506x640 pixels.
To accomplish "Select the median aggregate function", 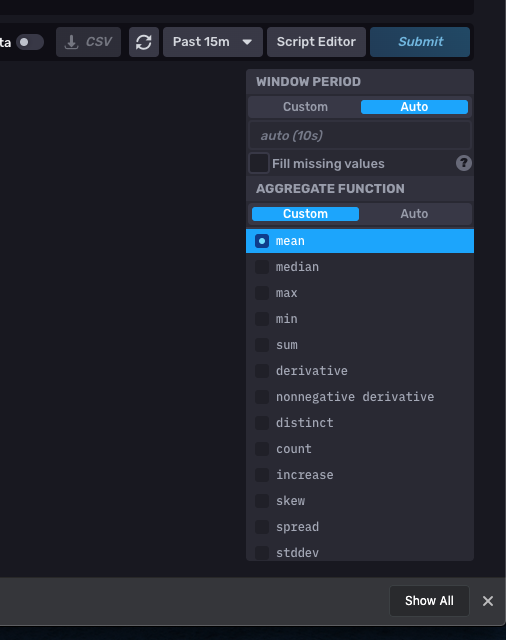I will pos(360,267).
